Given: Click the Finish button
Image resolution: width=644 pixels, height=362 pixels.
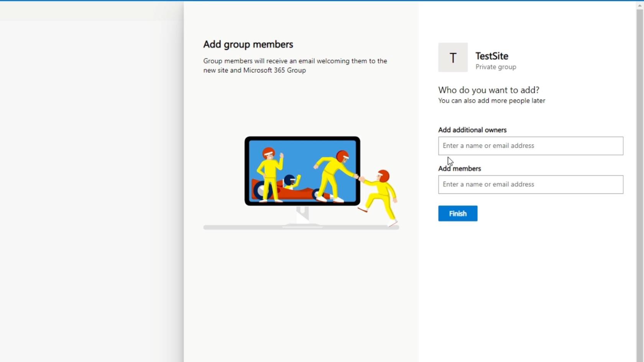Looking at the screenshot, I should [x=458, y=213].
